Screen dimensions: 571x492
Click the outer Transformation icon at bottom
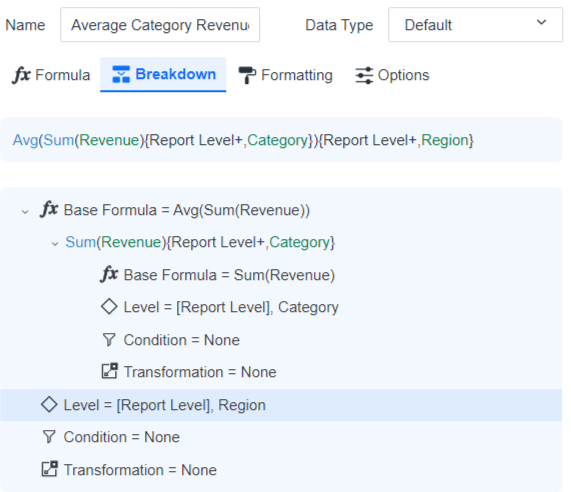[x=49, y=469]
